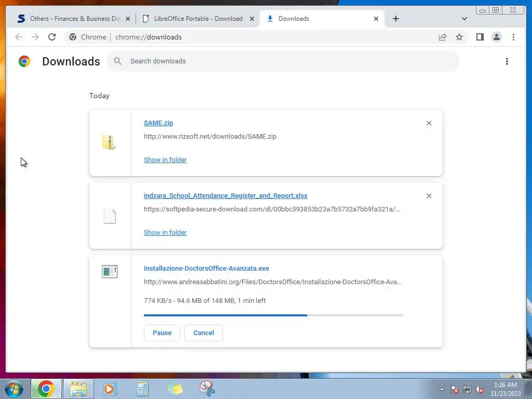Select the Downloads tab
532x399 pixels.
(x=322, y=19)
